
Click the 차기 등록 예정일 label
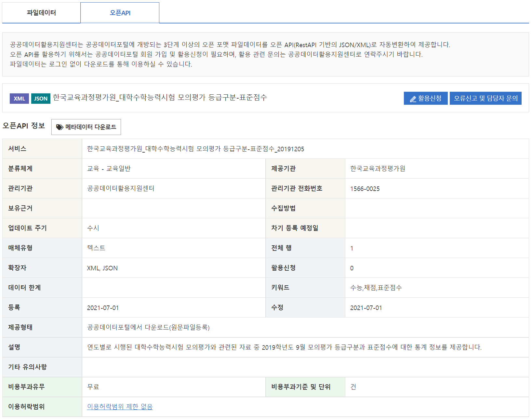coord(295,228)
